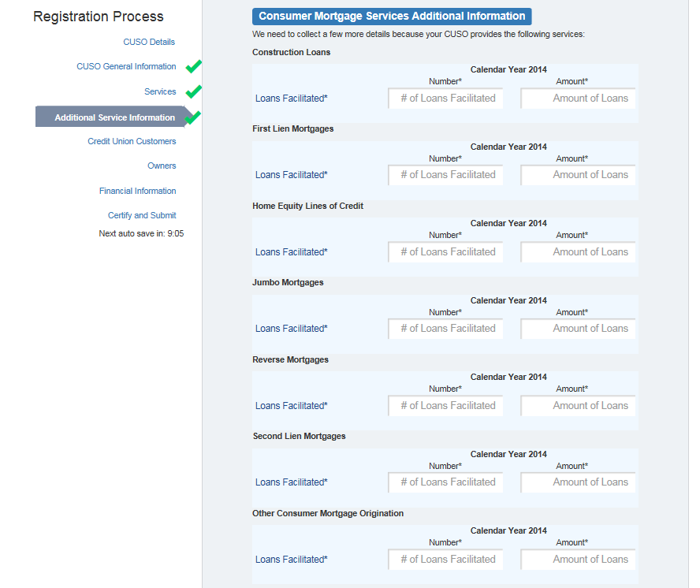Go to the Owners step
Image resolution: width=700 pixels, height=588 pixels.
(x=162, y=166)
